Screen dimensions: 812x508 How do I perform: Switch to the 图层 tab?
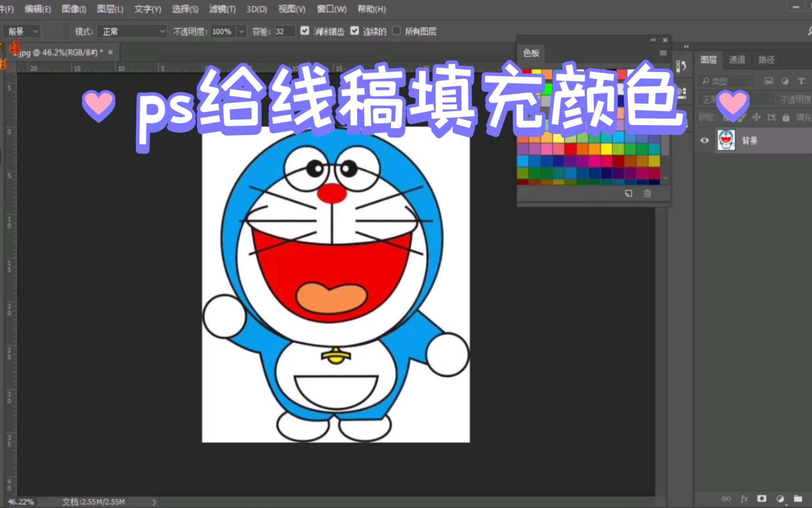pos(709,60)
